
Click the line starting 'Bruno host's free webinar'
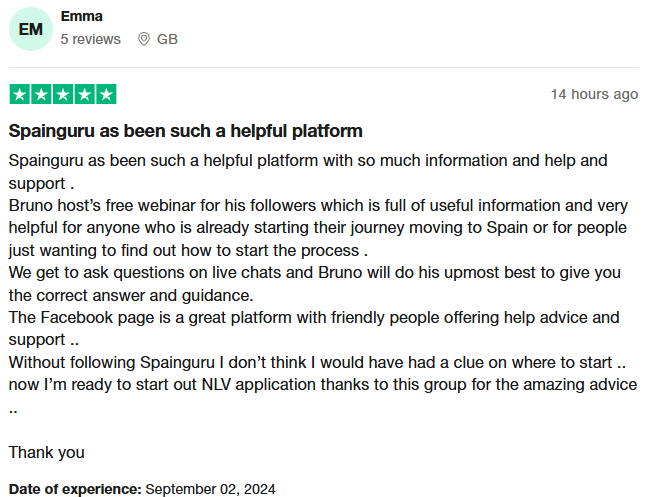click(318, 206)
